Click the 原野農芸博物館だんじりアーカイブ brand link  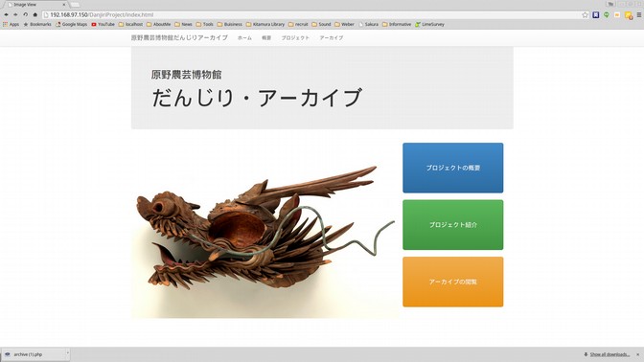click(x=179, y=37)
